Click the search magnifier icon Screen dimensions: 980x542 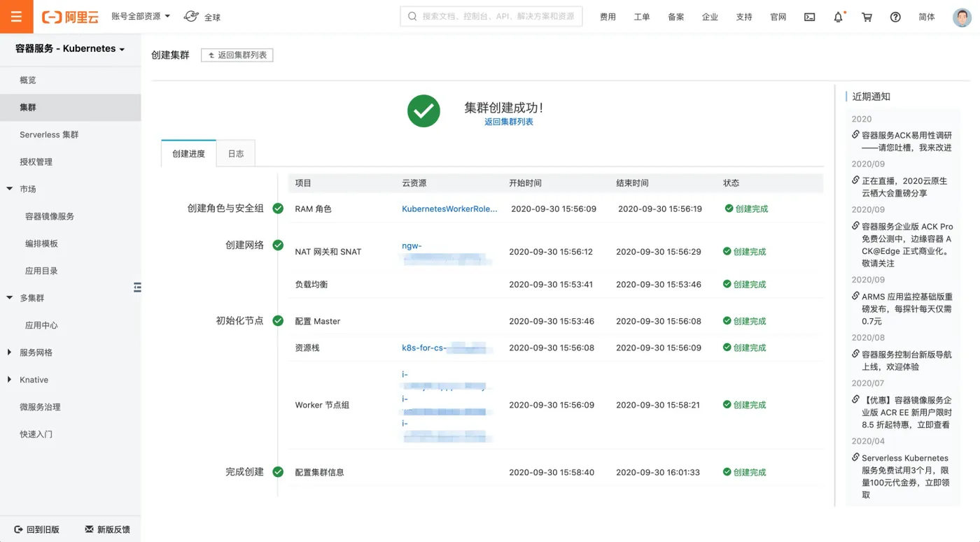point(412,16)
